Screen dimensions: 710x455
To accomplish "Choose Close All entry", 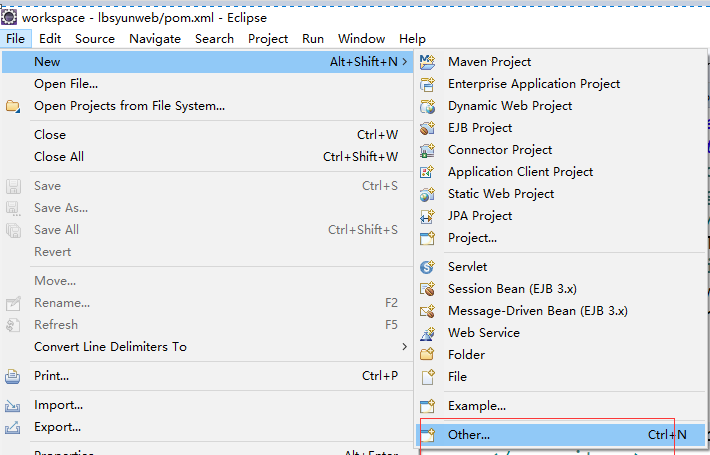I will tap(207, 157).
